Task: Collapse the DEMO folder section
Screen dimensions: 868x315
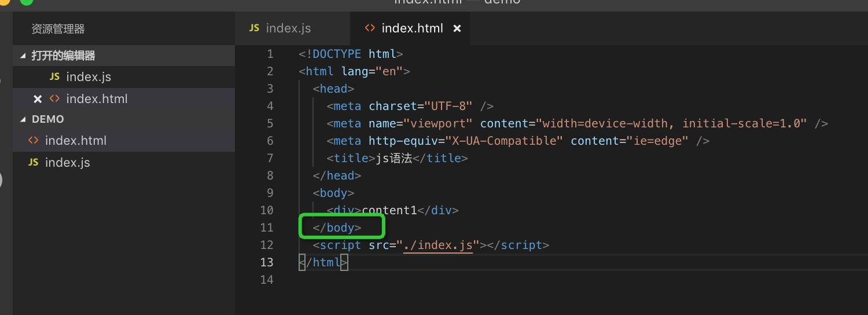Action: tap(124, 119)
